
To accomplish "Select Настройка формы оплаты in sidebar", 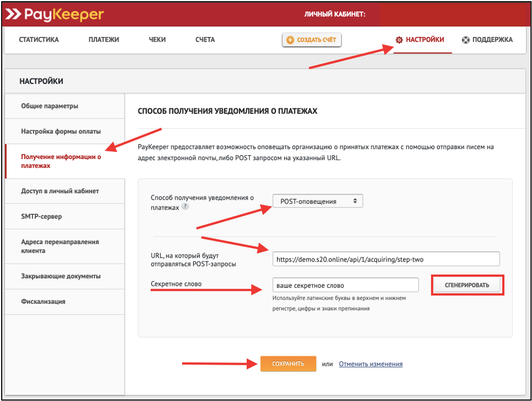I will pos(65,131).
